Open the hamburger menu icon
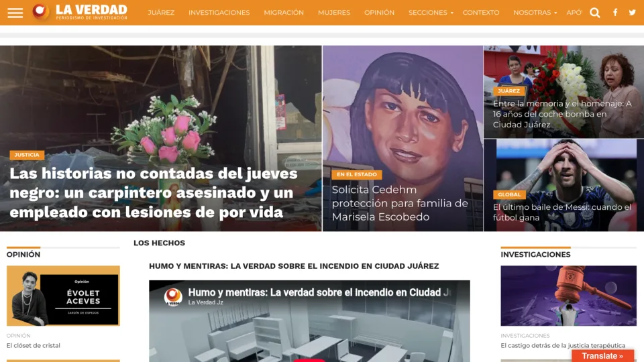The width and height of the screenshot is (644, 362). coord(15,13)
